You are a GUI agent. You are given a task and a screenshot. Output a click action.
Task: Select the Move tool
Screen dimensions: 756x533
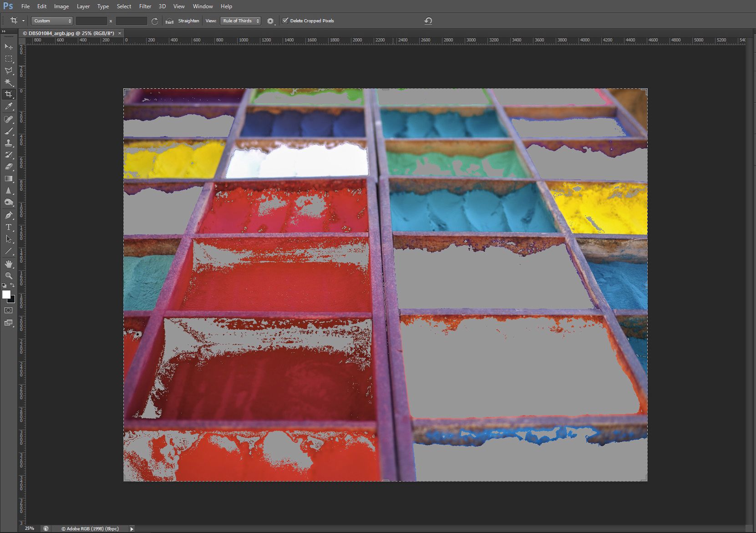[x=9, y=47]
